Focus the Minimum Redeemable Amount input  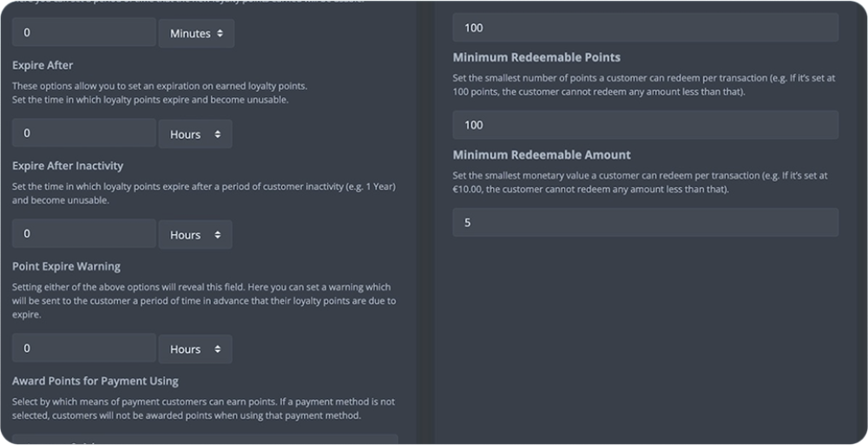pyautogui.click(x=645, y=222)
